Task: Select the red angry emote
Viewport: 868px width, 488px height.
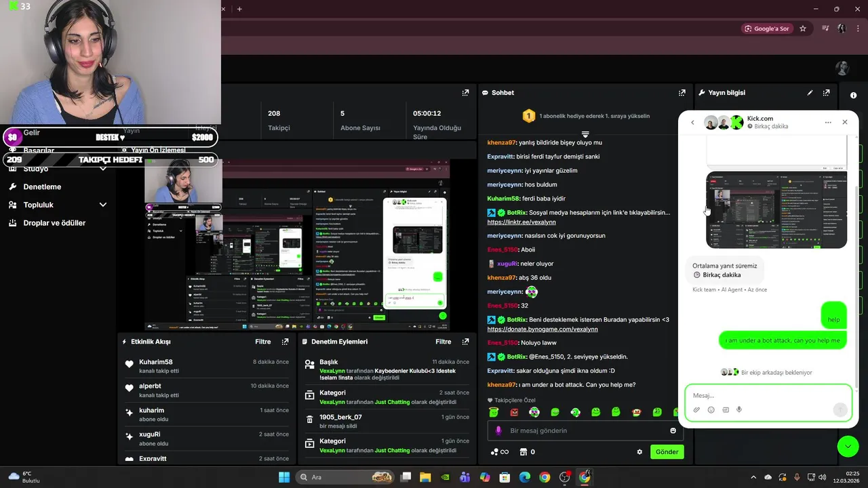Action: (514, 412)
